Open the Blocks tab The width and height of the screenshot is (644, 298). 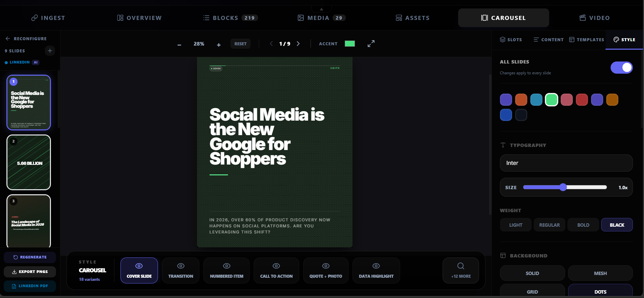tap(230, 18)
